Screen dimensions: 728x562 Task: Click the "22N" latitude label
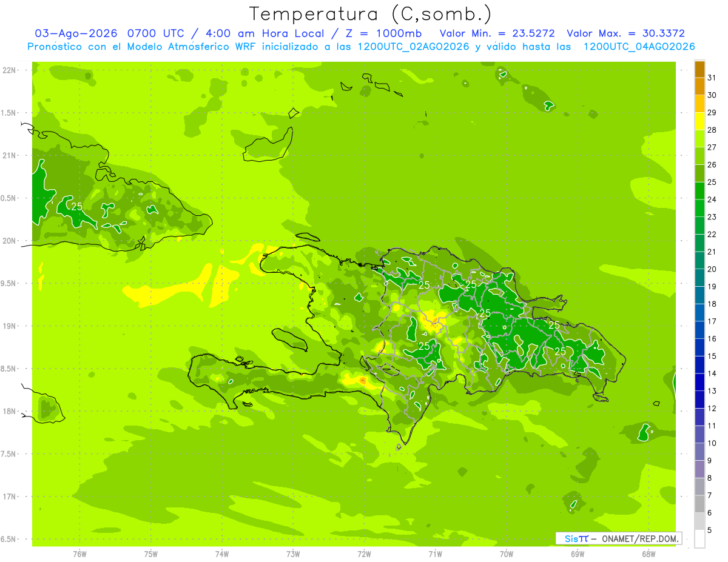pyautogui.click(x=10, y=70)
